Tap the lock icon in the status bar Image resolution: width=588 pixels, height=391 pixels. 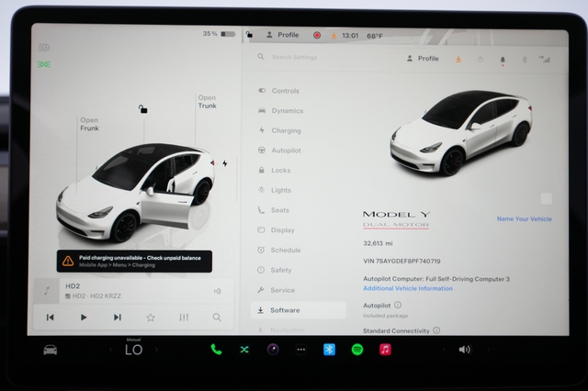pos(249,35)
